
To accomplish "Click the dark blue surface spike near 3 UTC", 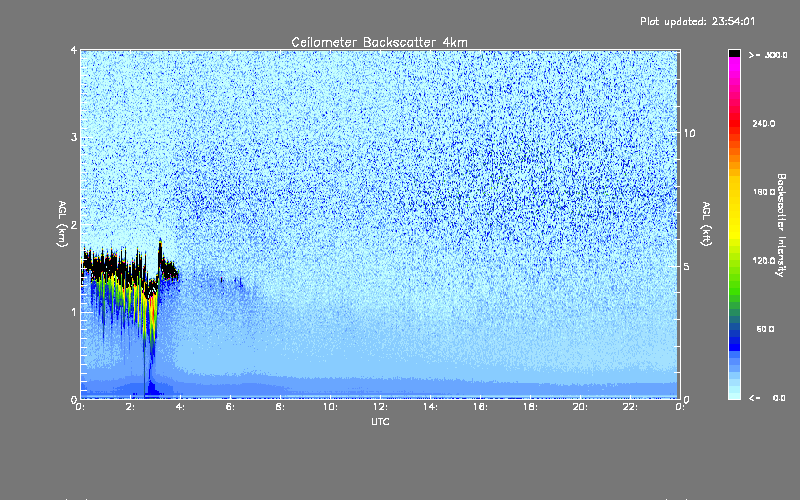I will pyautogui.click(x=151, y=389).
